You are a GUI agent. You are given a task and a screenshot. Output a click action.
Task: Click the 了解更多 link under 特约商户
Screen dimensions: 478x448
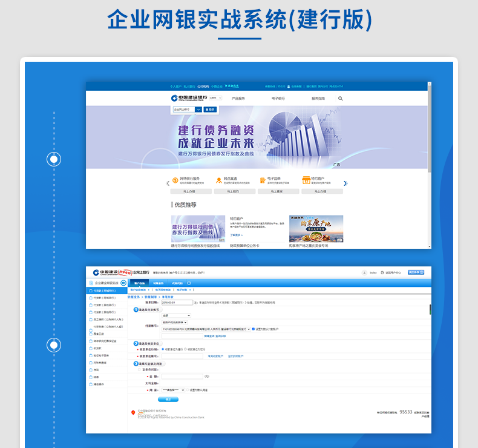point(236,235)
